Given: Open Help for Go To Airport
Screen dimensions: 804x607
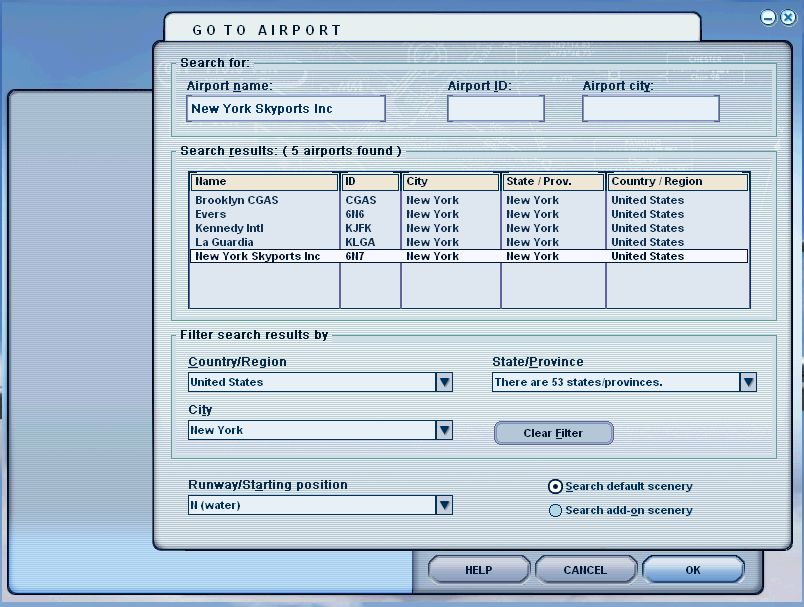Looking at the screenshot, I should (478, 570).
